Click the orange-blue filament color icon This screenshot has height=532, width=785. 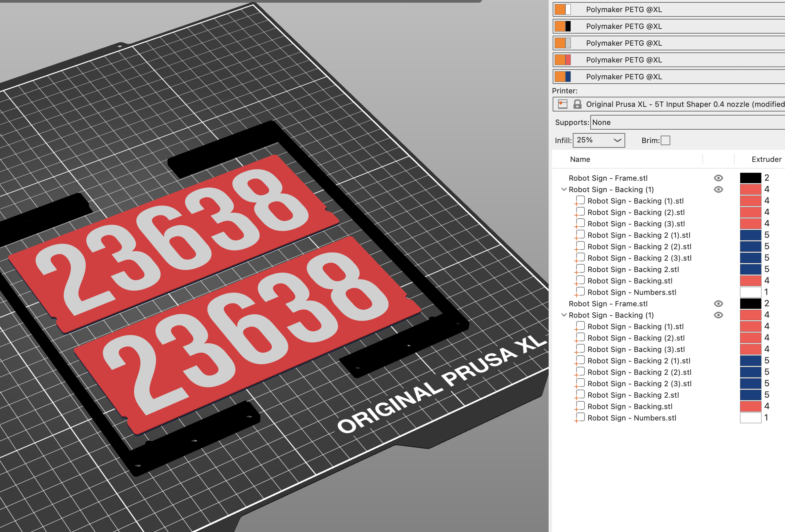point(562,77)
